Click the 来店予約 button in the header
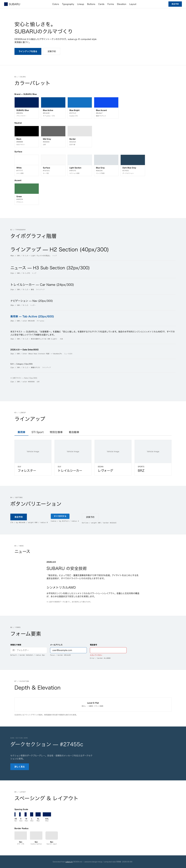The image size is (186, 868). click(x=175, y=4)
